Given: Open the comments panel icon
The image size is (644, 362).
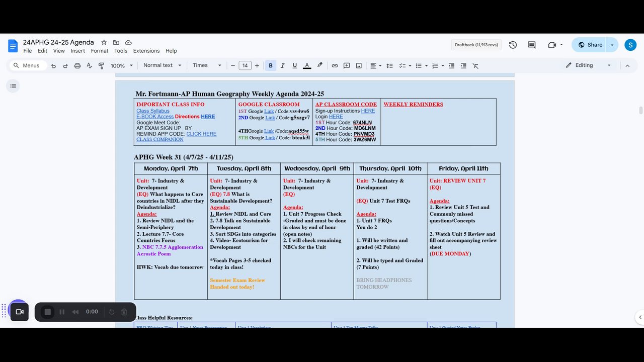Looking at the screenshot, I should pos(531,45).
